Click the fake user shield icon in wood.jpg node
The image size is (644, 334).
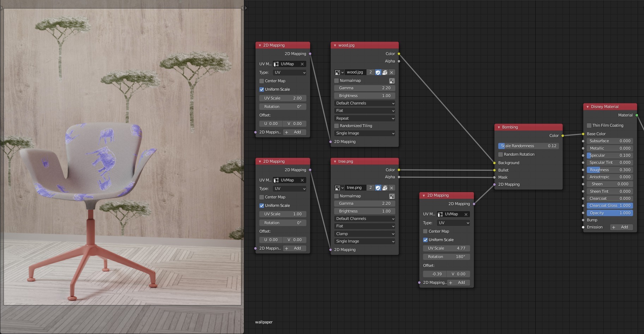point(378,72)
